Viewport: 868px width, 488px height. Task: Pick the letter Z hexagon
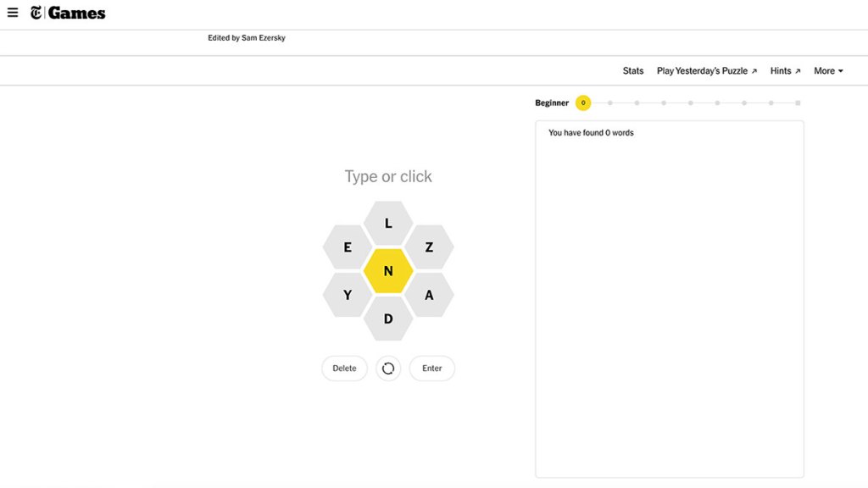point(429,247)
